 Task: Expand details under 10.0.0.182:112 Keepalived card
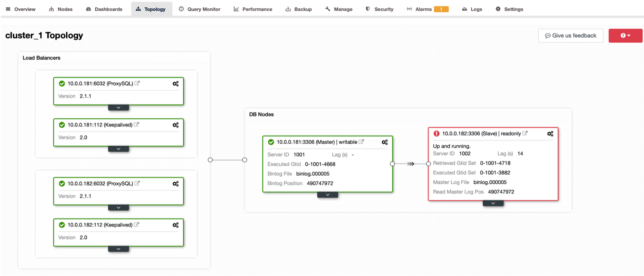[x=119, y=249]
